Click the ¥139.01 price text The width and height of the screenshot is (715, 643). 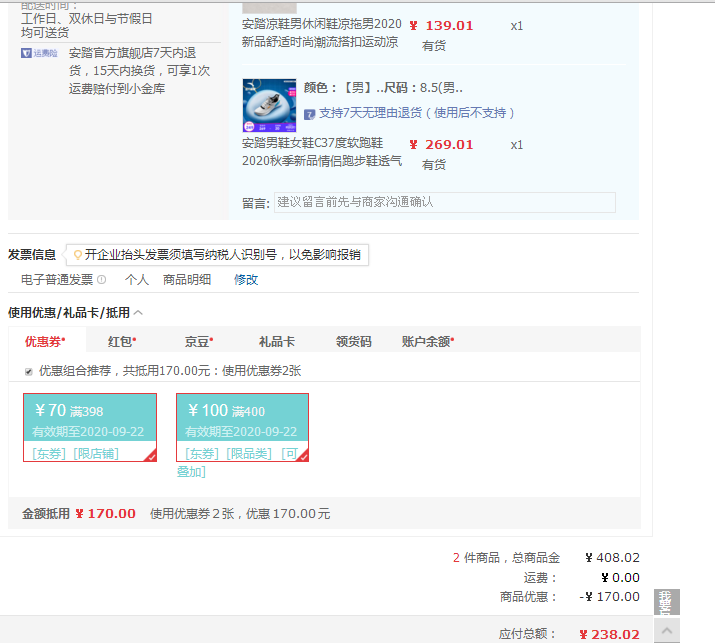coord(441,26)
